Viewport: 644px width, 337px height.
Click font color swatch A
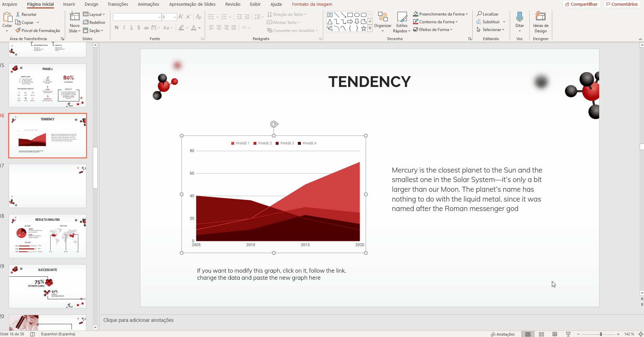click(x=194, y=28)
